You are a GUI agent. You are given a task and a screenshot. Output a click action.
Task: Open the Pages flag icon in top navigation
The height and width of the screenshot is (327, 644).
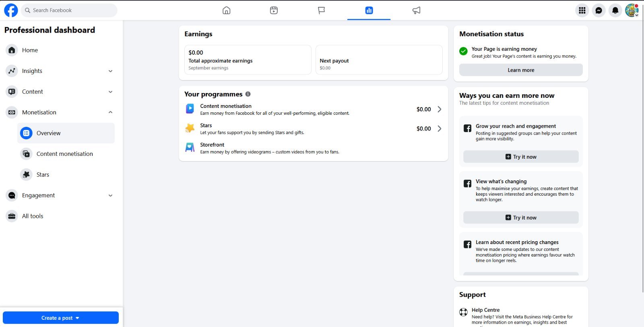pos(321,10)
